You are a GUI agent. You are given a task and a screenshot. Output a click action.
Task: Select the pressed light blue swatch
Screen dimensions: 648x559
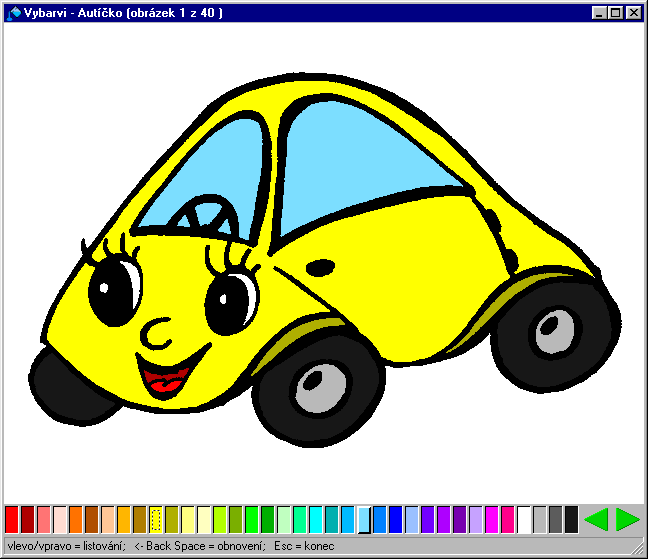tap(364, 519)
